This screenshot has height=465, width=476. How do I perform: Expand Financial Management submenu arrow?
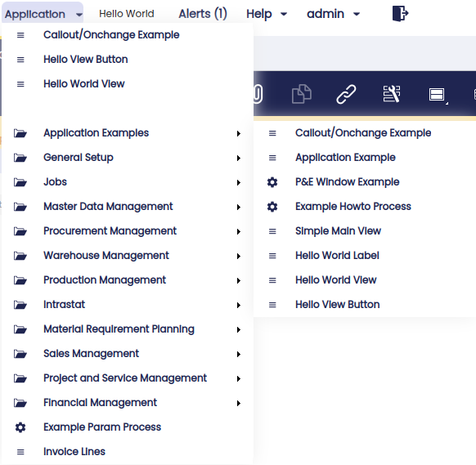[x=239, y=404]
